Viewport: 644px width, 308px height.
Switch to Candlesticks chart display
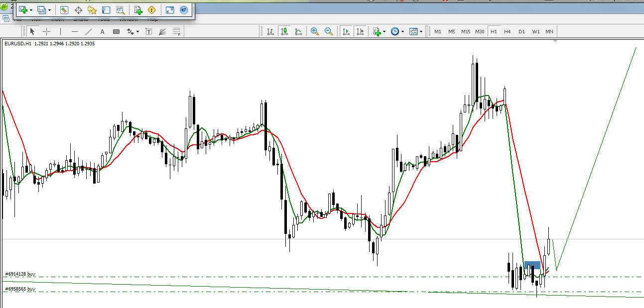click(x=284, y=31)
